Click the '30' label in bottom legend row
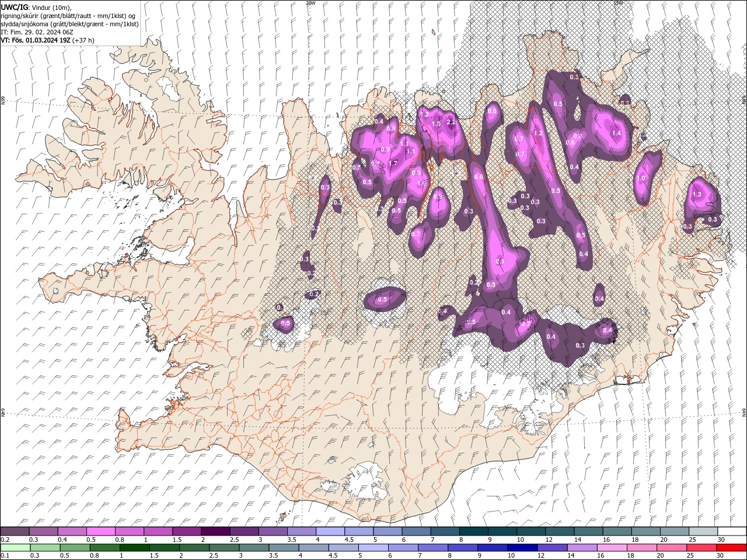747x560 pixels. pos(720,556)
